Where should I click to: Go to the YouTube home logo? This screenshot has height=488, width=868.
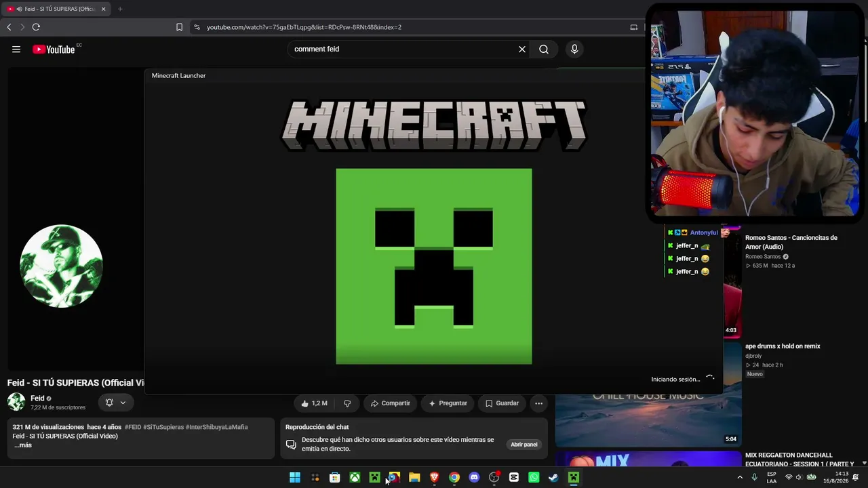[54, 49]
